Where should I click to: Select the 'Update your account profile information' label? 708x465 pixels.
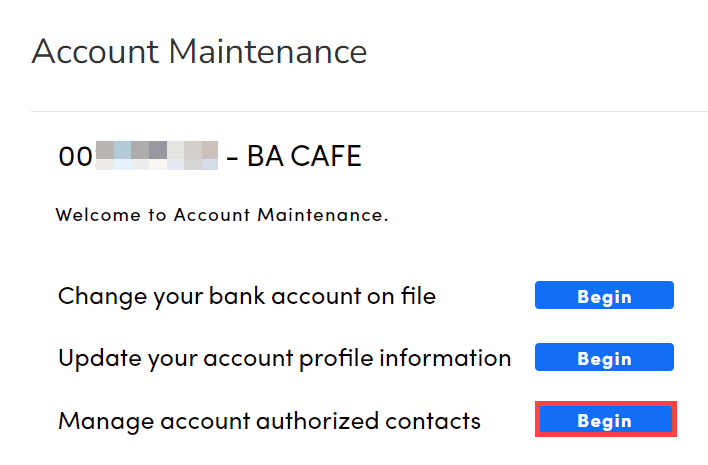pyautogui.click(x=284, y=358)
